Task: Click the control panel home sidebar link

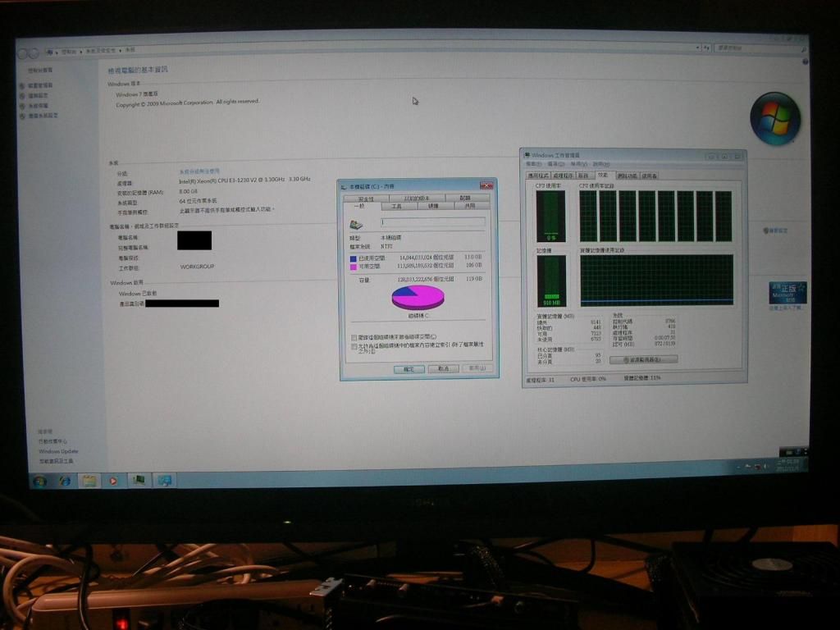Action: click(40, 71)
